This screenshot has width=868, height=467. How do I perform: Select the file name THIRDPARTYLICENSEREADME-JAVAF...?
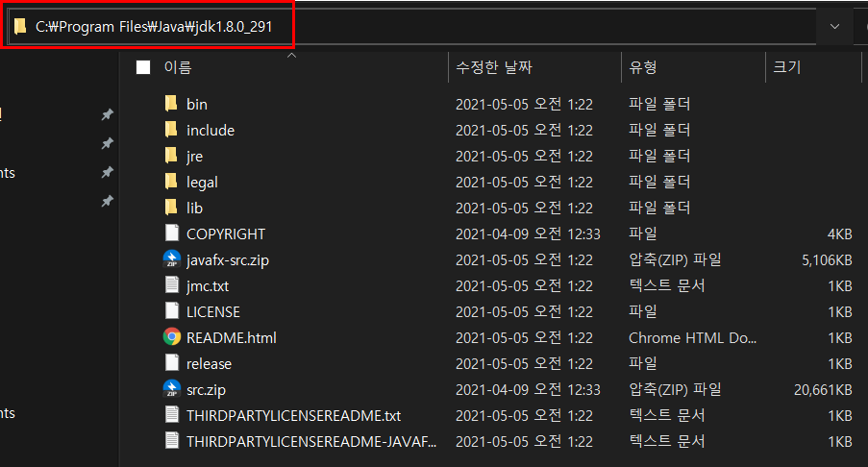point(311,442)
